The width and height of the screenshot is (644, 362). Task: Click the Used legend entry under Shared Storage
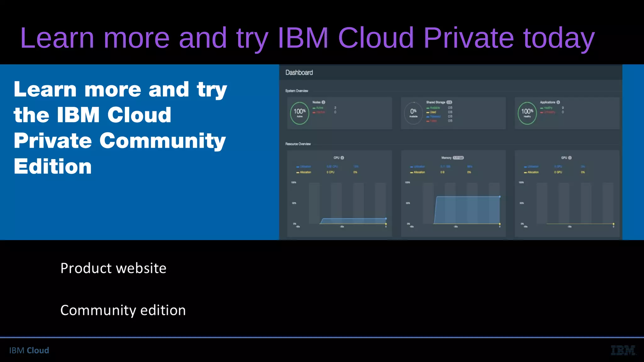click(x=431, y=112)
